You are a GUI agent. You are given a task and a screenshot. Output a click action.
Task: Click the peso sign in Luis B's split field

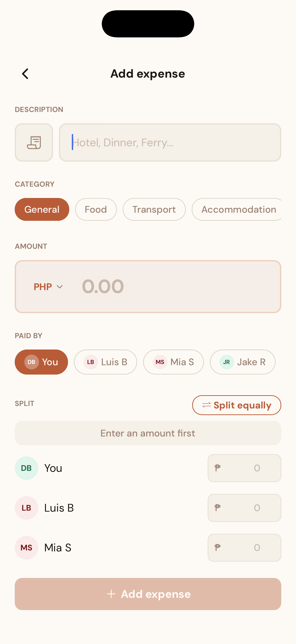[217, 508]
